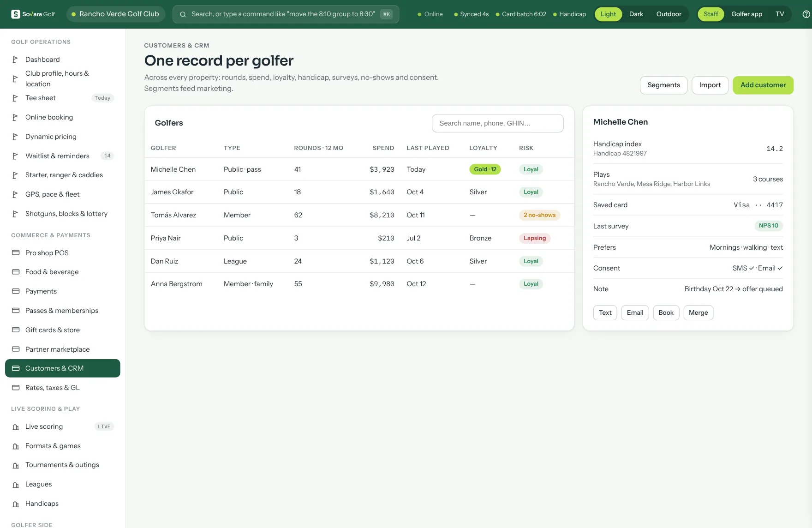The width and height of the screenshot is (812, 528).
Task: Click the card icon beside Gift cards & store
Action: click(x=16, y=330)
